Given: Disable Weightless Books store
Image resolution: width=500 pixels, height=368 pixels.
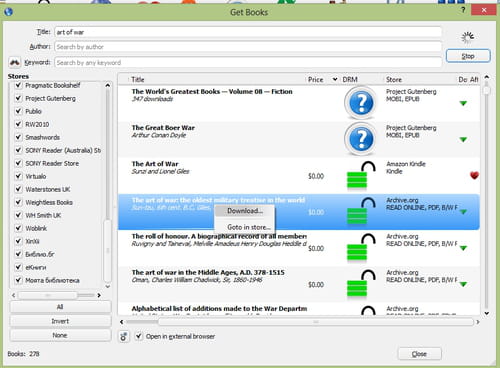Looking at the screenshot, I should tap(18, 202).
